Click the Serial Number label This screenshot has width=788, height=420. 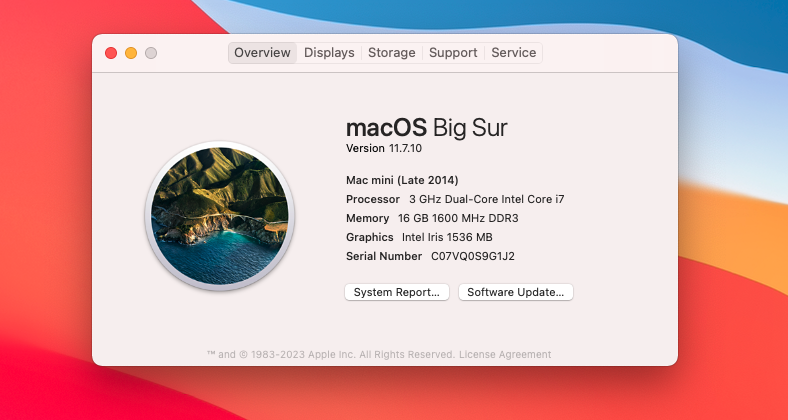(384, 256)
